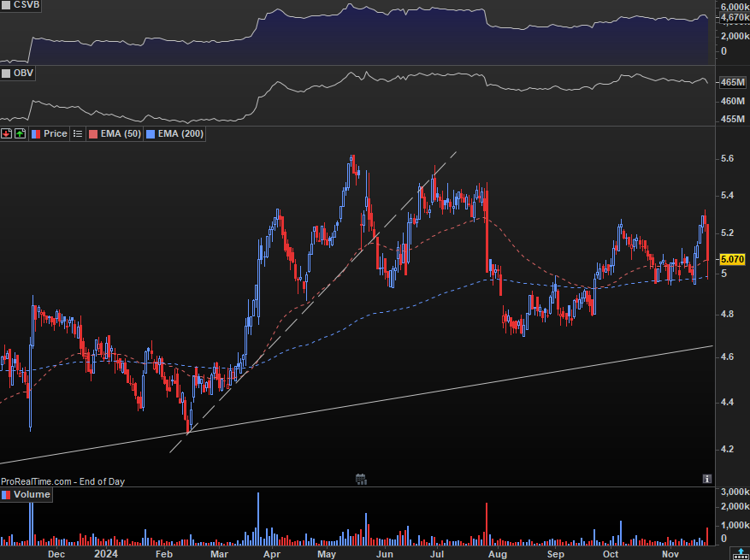The height and width of the screenshot is (560, 750).
Task: Click the 4,670k CSVB value tag
Action: pyautogui.click(x=735, y=18)
